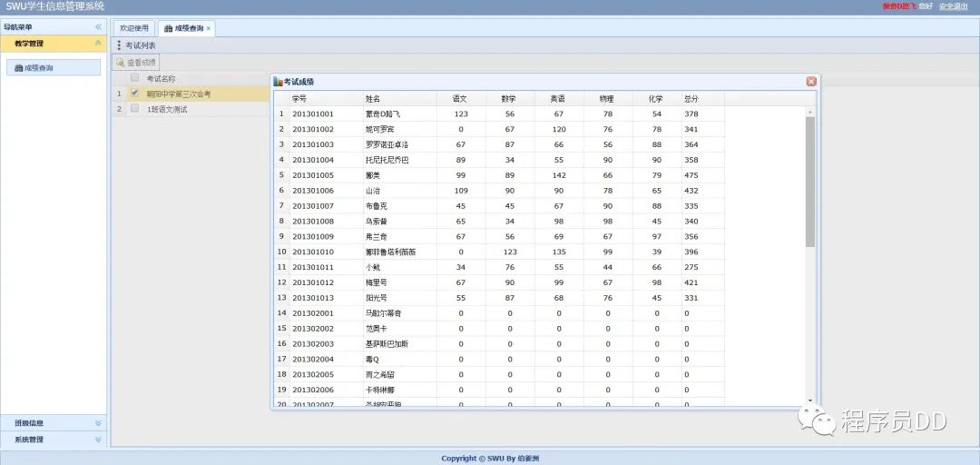Click the 语文 column header
Image resolution: width=980 pixels, height=465 pixels.
461,99
